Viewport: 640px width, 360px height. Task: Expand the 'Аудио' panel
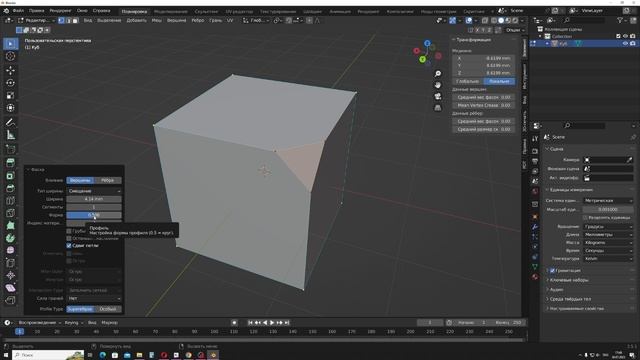pos(556,289)
